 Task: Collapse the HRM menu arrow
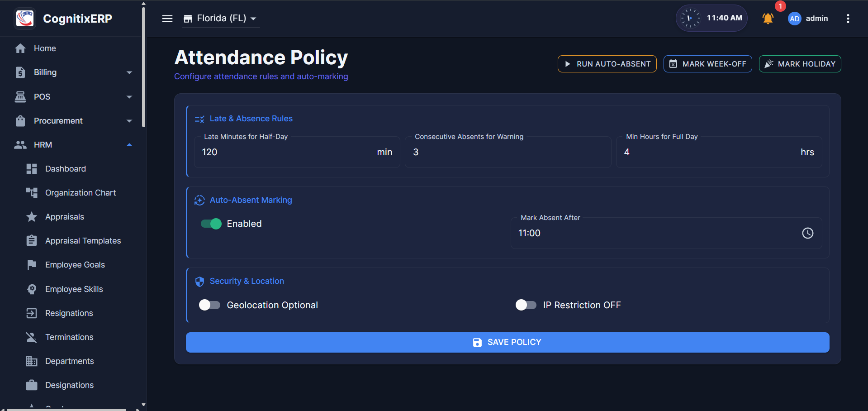point(129,145)
